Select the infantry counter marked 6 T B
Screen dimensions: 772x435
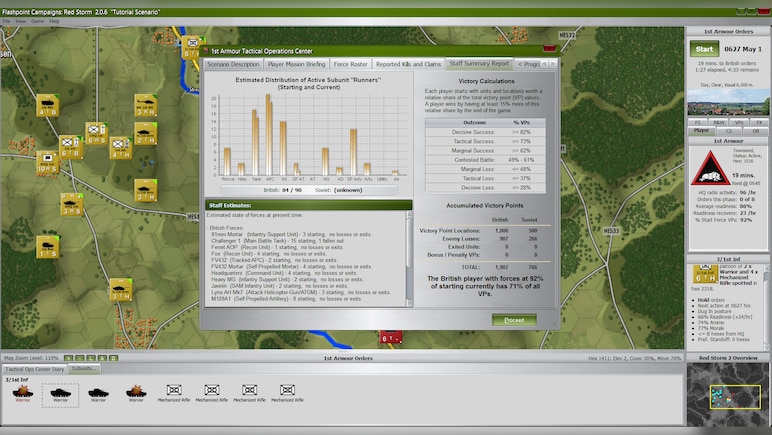[x=71, y=147]
